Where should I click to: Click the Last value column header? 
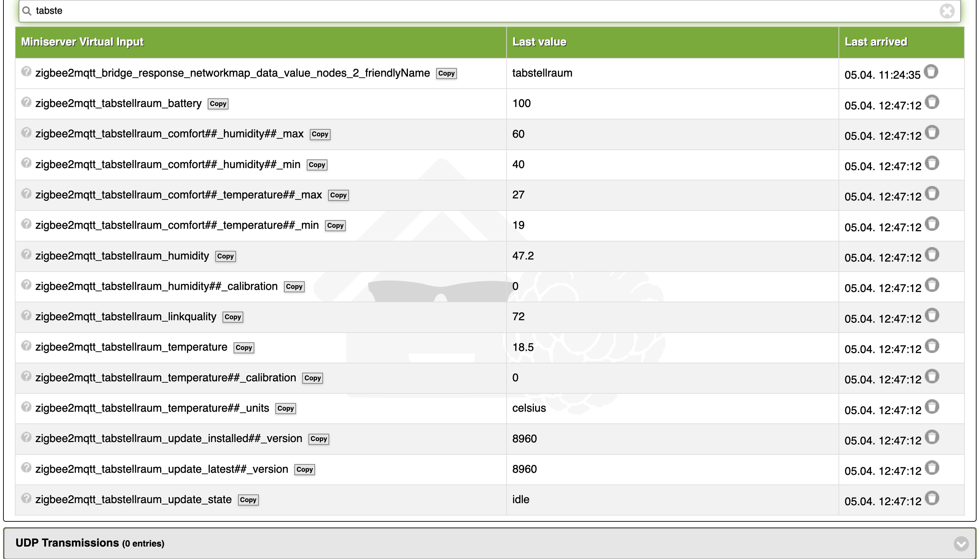pos(539,42)
